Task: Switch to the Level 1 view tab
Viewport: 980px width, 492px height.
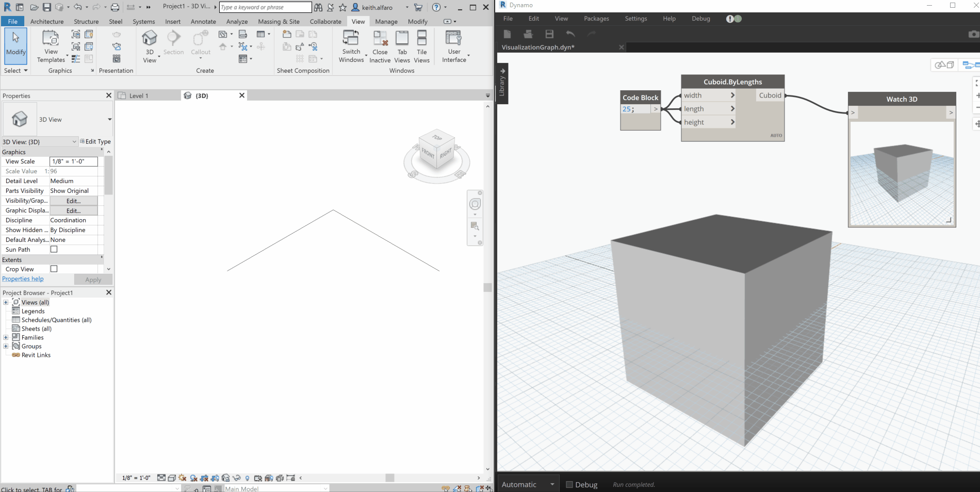Action: 148,95
